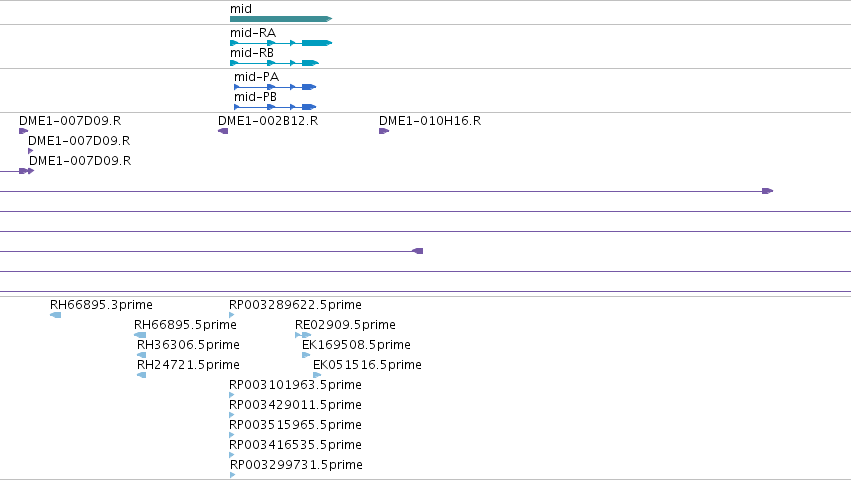
Task: Click the mid-PA protein glyph
Action: 275,87
